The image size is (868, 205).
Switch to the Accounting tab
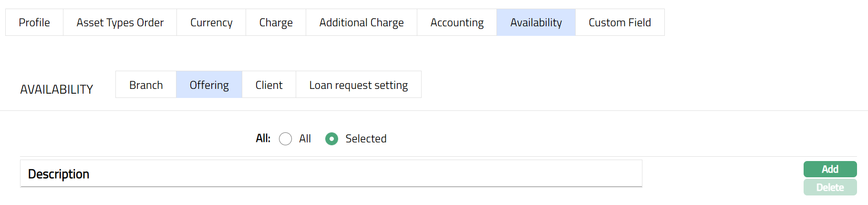pyautogui.click(x=457, y=22)
